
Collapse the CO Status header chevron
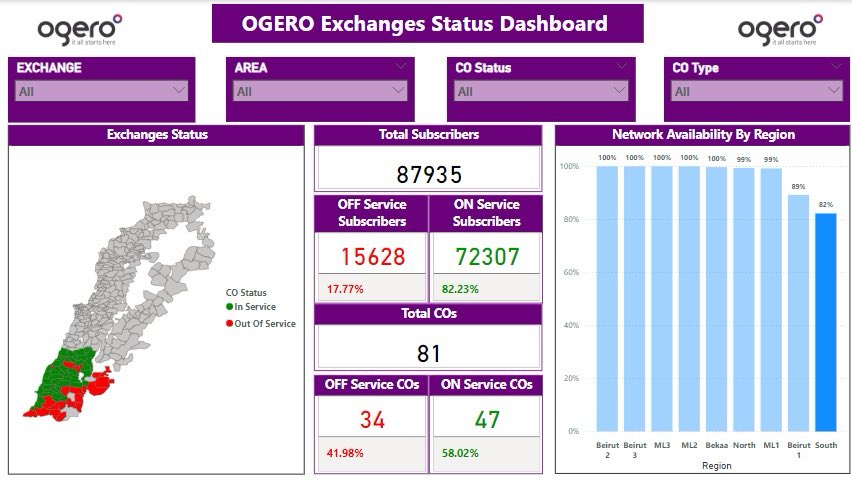(x=622, y=66)
